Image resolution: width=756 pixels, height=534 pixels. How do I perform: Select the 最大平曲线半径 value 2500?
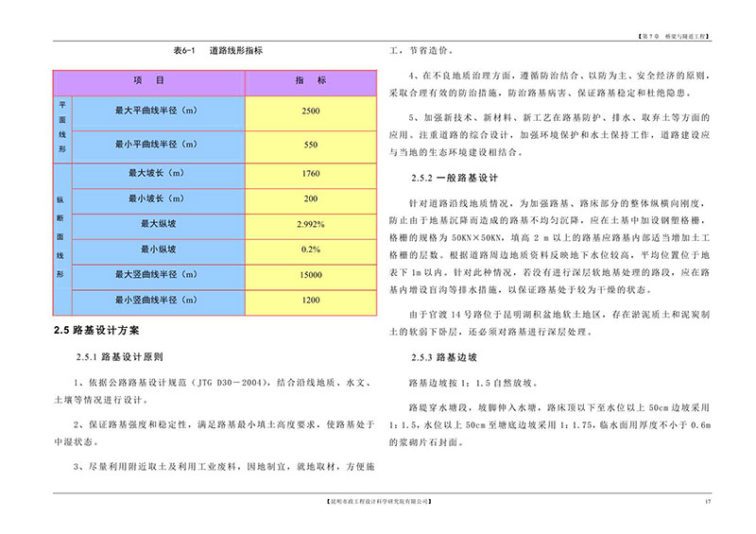point(310,111)
